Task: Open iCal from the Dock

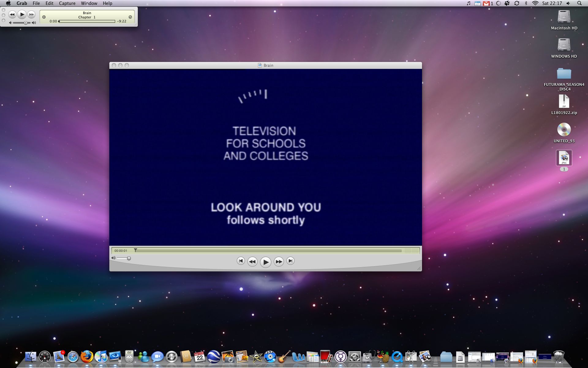Action: click(200, 357)
